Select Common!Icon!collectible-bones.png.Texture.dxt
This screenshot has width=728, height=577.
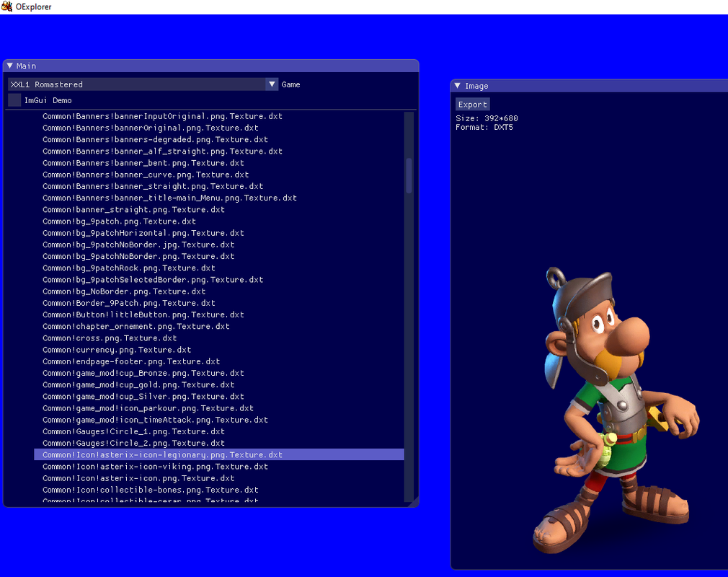(218, 490)
